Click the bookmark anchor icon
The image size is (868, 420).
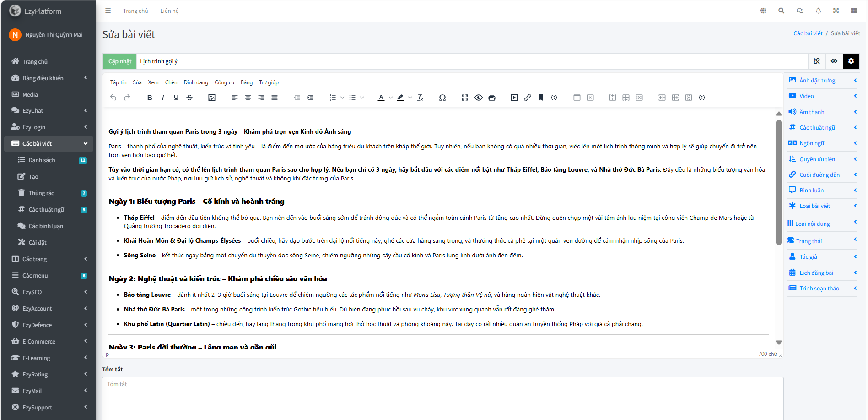point(541,98)
